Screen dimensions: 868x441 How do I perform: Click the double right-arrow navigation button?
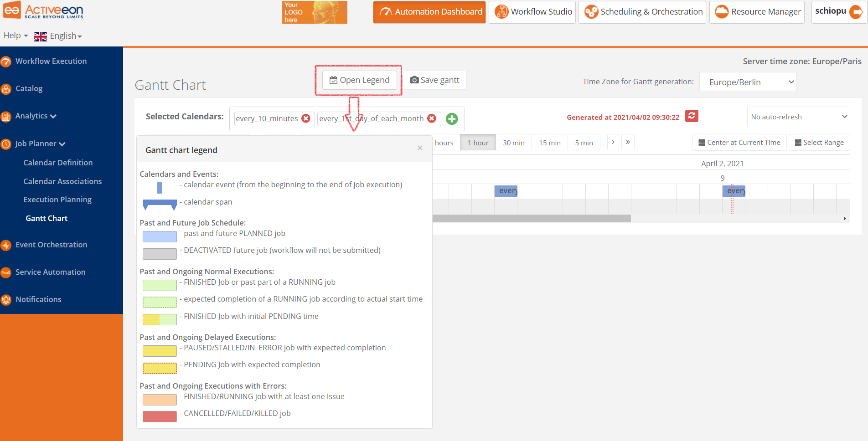(628, 142)
